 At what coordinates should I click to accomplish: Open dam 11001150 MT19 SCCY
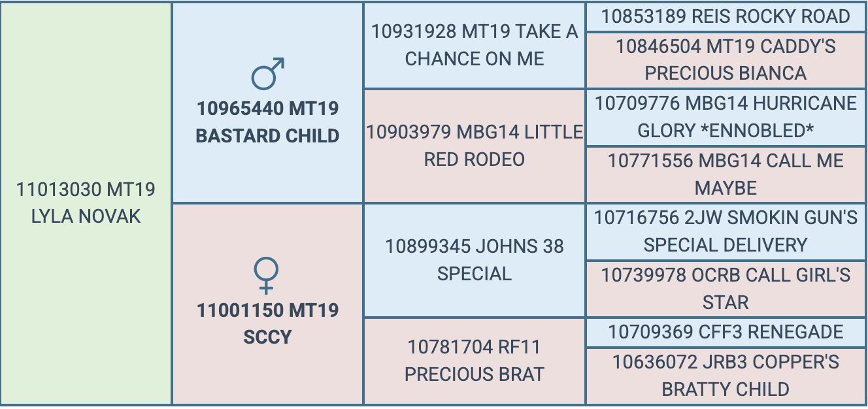pos(268,323)
